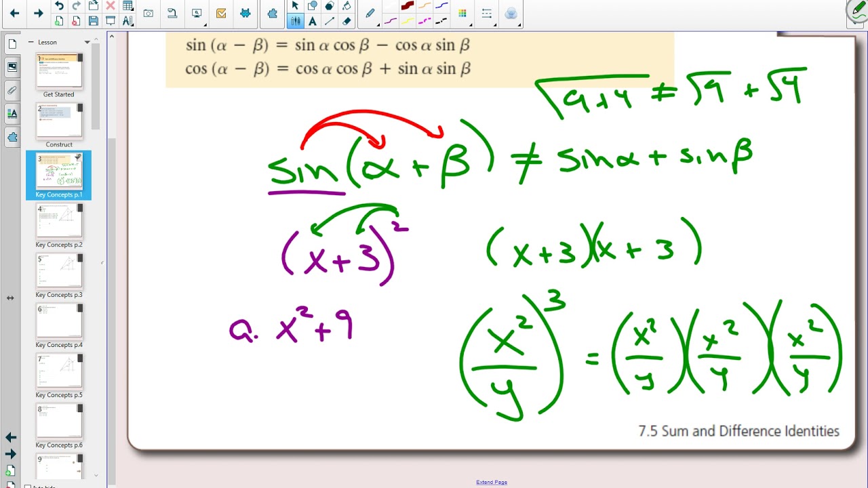Undo the last action

point(59,7)
